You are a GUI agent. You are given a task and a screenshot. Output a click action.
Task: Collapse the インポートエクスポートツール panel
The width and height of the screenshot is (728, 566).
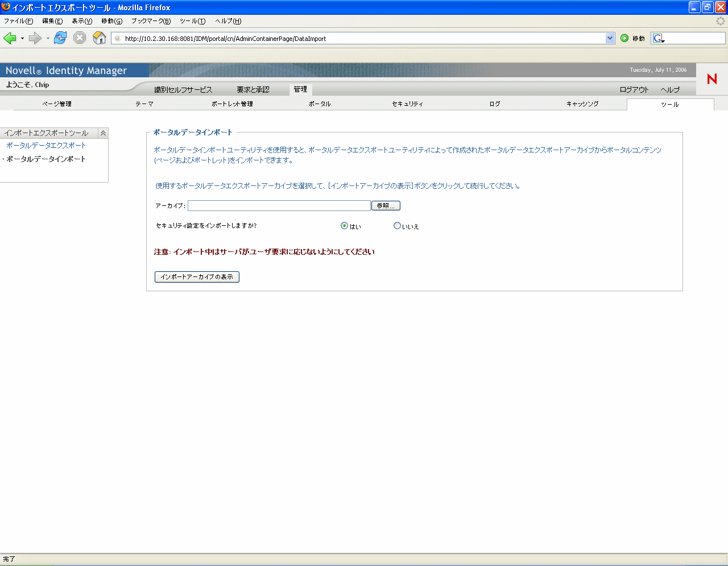[103, 133]
